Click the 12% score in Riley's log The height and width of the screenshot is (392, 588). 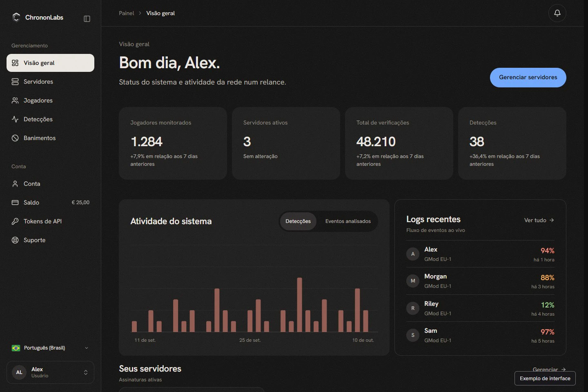click(x=548, y=305)
